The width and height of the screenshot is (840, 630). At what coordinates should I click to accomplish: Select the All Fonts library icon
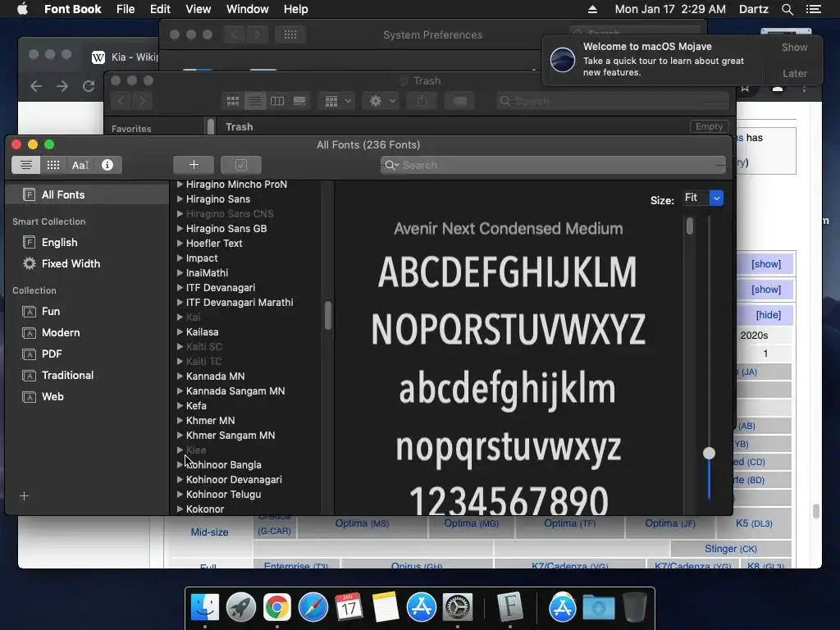(29, 194)
